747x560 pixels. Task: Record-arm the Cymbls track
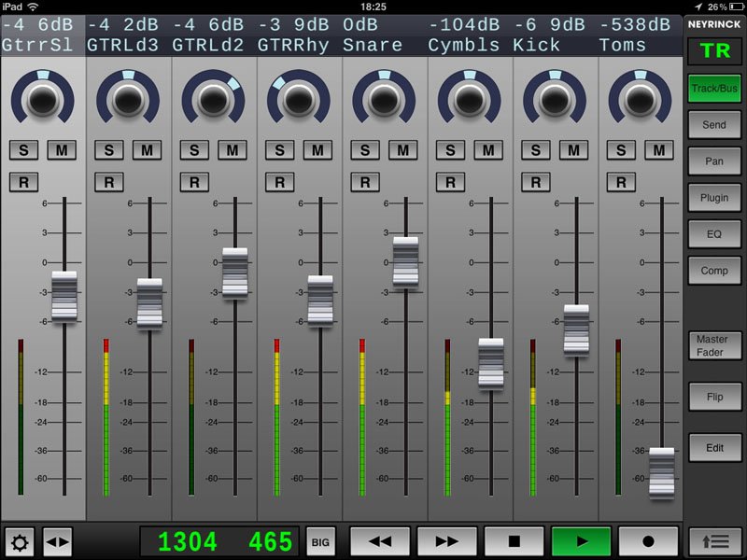click(450, 182)
